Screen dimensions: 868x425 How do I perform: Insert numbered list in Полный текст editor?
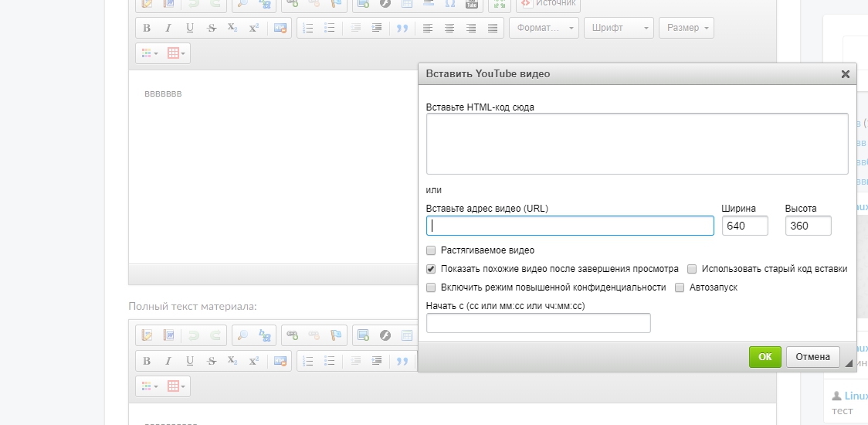point(308,362)
